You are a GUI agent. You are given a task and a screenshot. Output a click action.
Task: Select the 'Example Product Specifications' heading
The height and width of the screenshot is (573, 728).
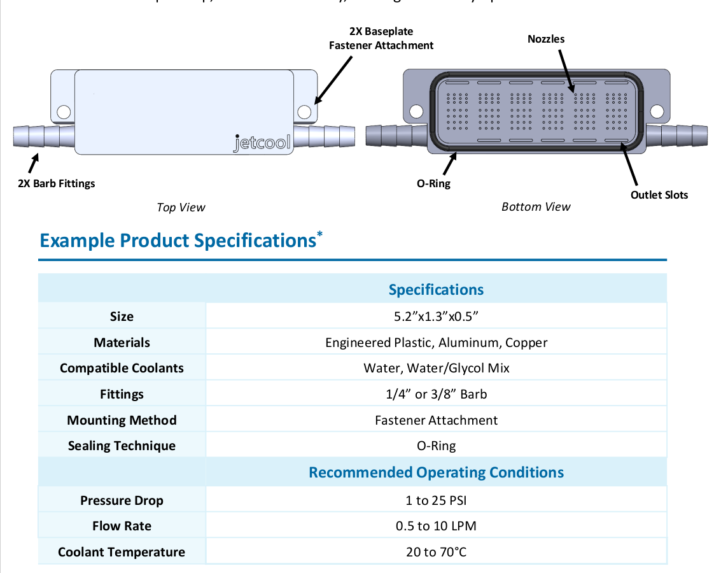pos(181,241)
